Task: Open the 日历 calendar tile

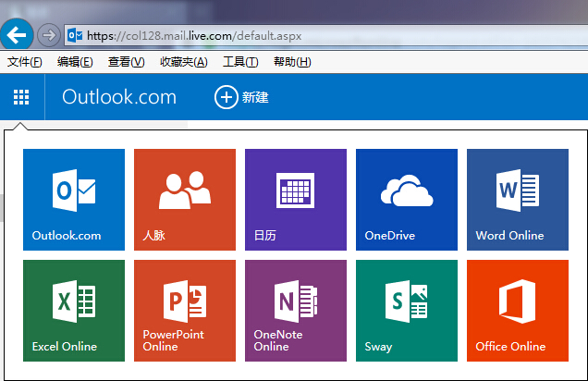Action: pos(295,199)
